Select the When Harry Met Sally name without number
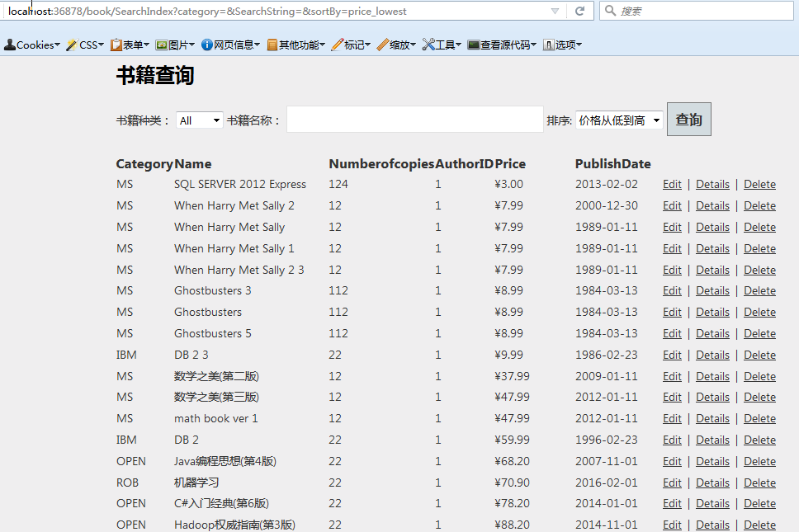 (229, 227)
